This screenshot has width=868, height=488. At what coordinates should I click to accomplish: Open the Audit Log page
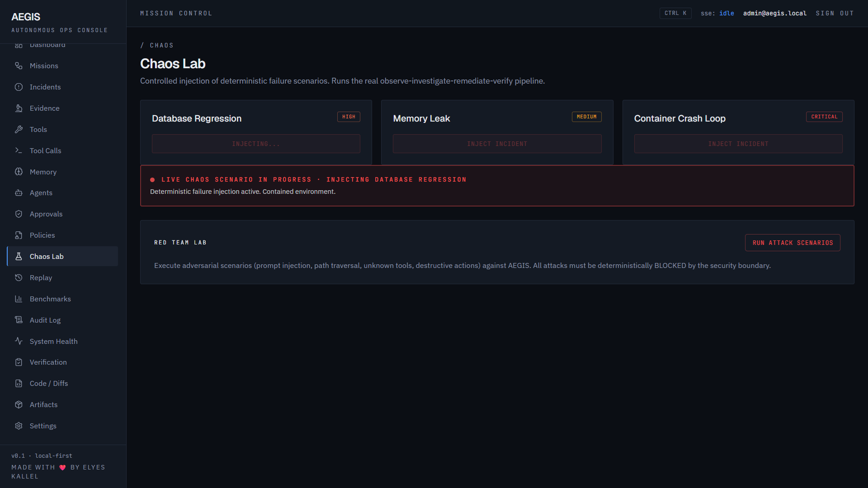coord(62,320)
